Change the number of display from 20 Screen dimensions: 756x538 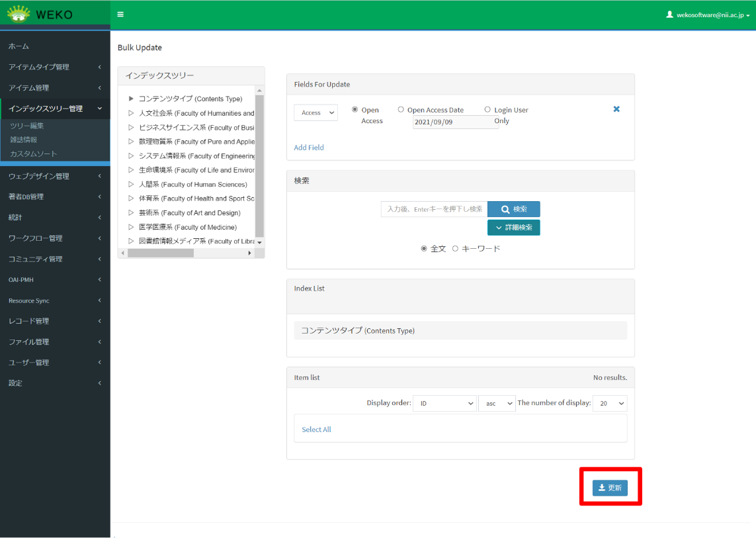point(610,403)
